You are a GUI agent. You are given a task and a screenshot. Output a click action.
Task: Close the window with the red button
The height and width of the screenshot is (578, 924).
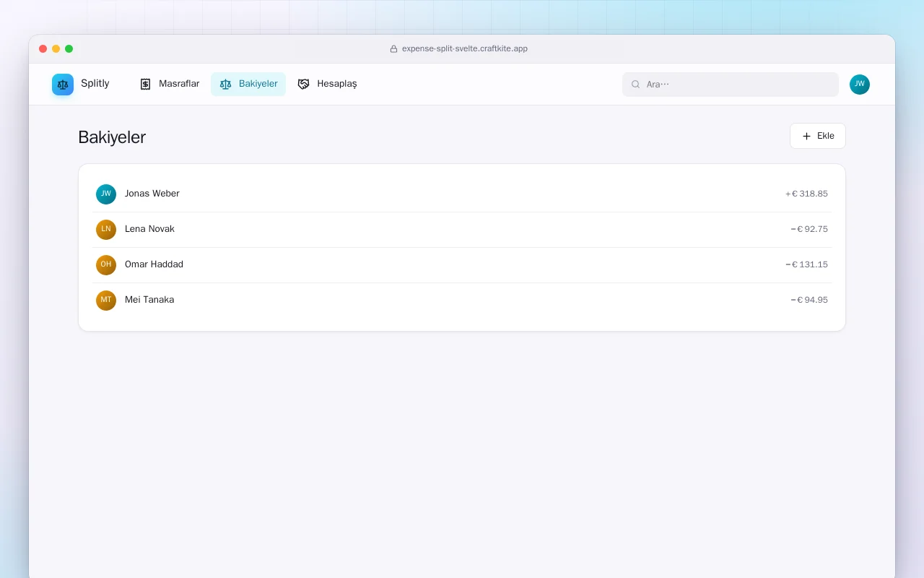click(43, 49)
